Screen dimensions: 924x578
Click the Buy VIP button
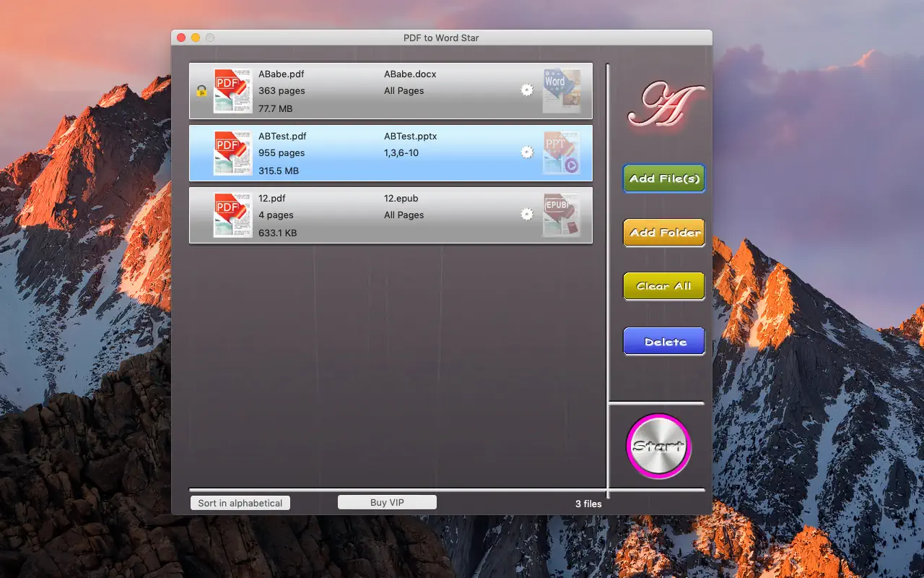tap(388, 502)
